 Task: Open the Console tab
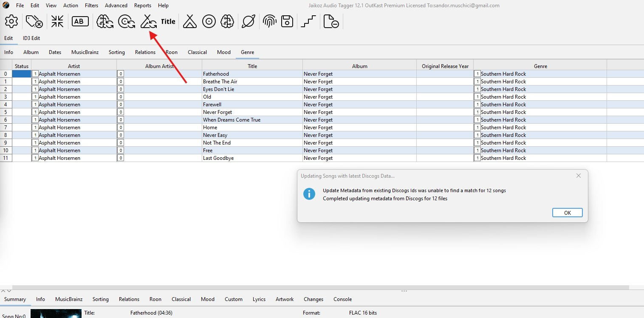[x=342, y=299]
